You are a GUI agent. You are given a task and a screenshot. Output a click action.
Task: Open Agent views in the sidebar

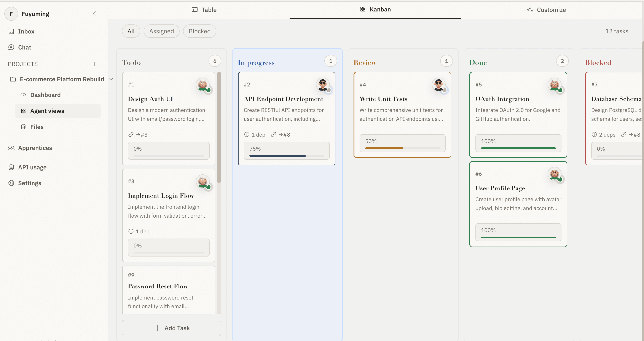pyautogui.click(x=58, y=111)
